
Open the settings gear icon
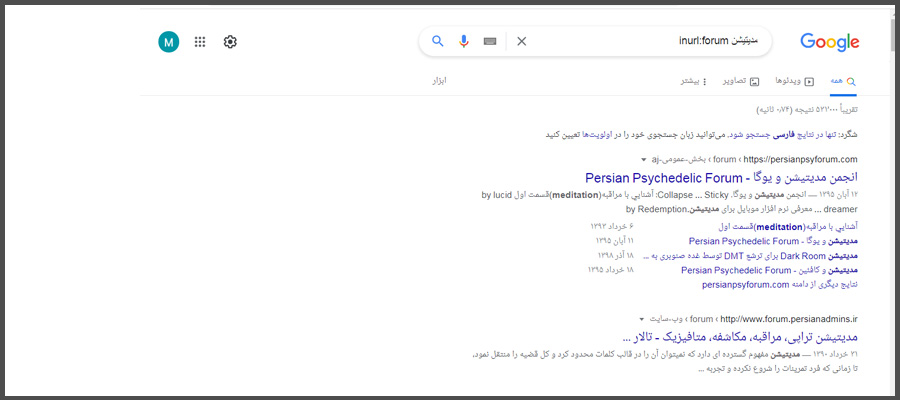click(x=230, y=42)
